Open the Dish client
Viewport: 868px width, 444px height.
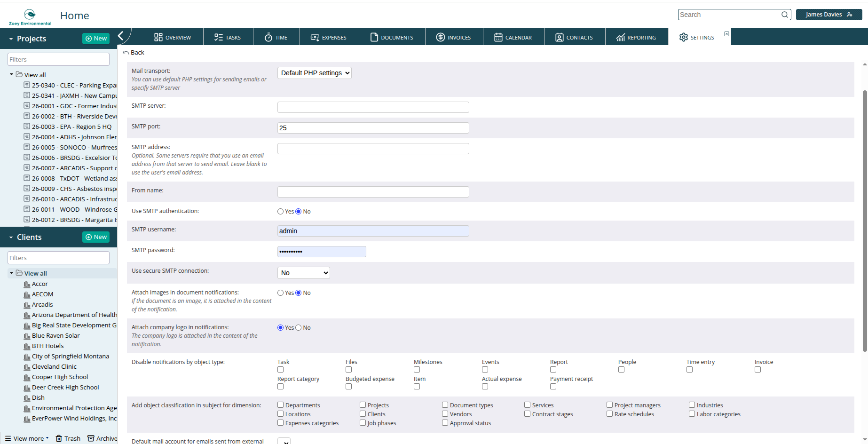(34, 398)
